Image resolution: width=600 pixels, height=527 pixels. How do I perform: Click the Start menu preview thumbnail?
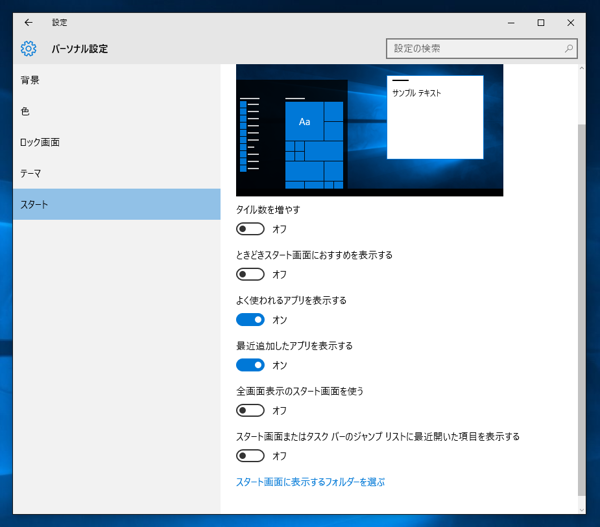(x=370, y=130)
